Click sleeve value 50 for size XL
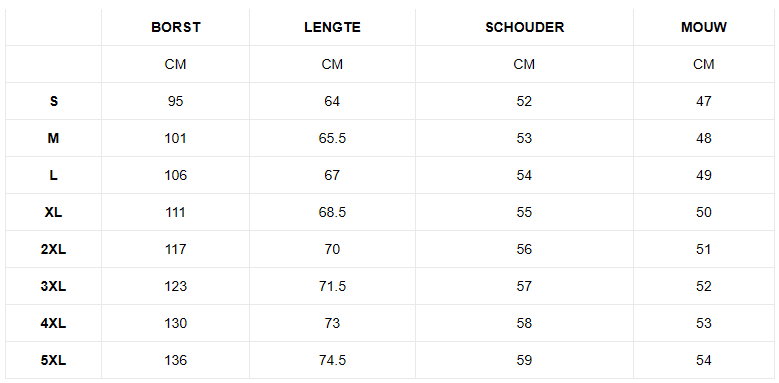The height and width of the screenshot is (383, 779). pos(703,212)
